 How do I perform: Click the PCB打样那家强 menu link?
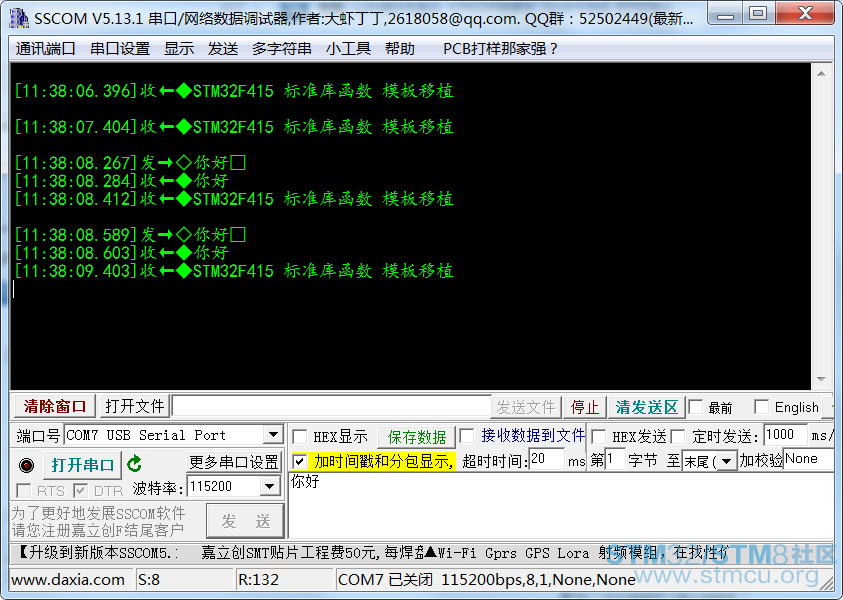(500, 49)
